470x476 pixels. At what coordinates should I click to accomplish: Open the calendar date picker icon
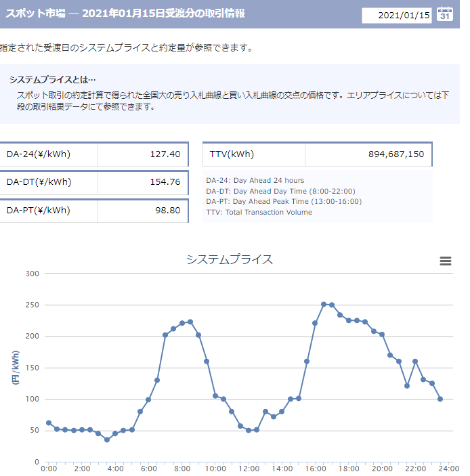point(445,14)
